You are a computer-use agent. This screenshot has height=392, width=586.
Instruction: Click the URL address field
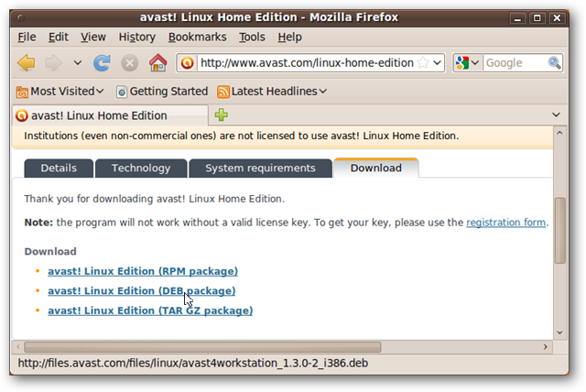click(x=307, y=63)
